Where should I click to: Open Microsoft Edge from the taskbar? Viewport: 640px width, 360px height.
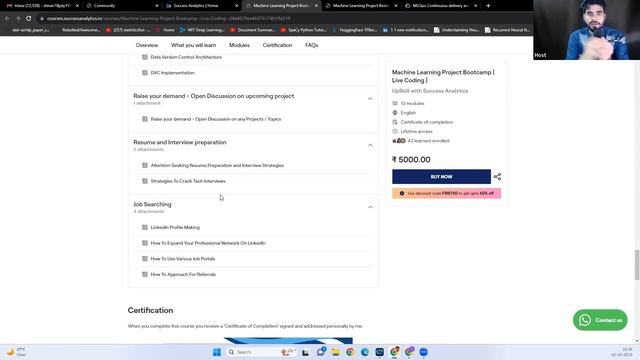point(365,352)
